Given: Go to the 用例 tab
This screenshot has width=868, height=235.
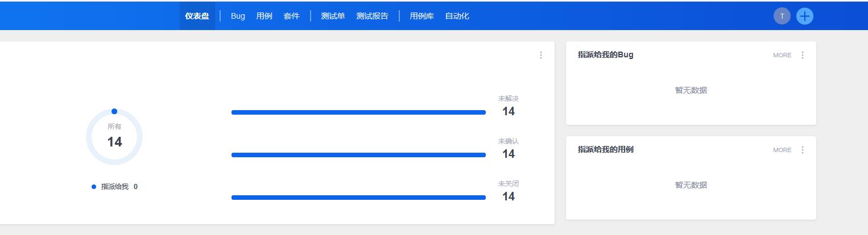Looking at the screenshot, I should (264, 16).
